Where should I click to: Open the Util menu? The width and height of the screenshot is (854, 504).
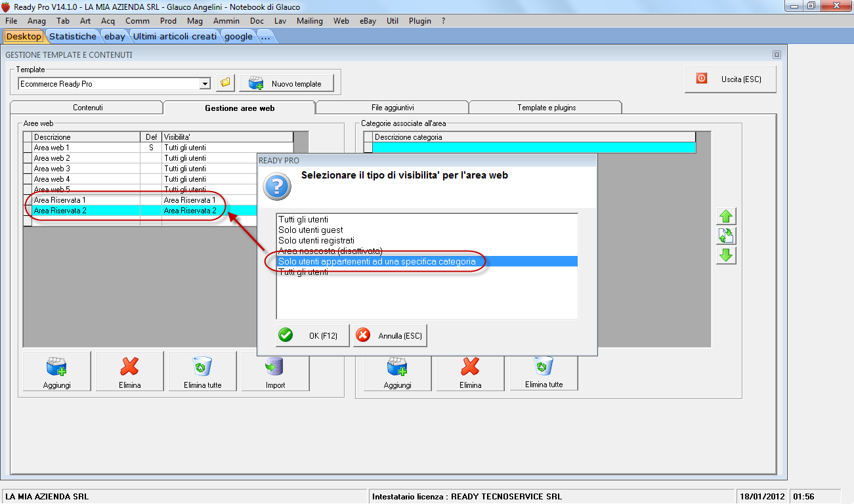tap(393, 20)
